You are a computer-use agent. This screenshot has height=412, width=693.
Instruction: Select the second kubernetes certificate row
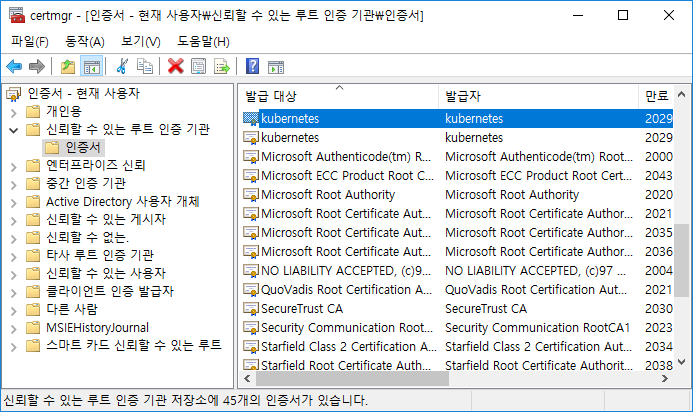(457, 137)
